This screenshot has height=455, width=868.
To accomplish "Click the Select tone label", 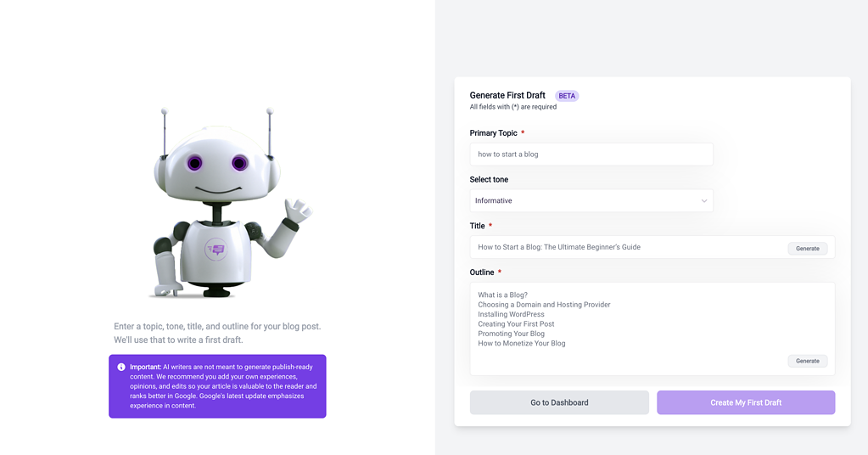I will click(x=489, y=179).
